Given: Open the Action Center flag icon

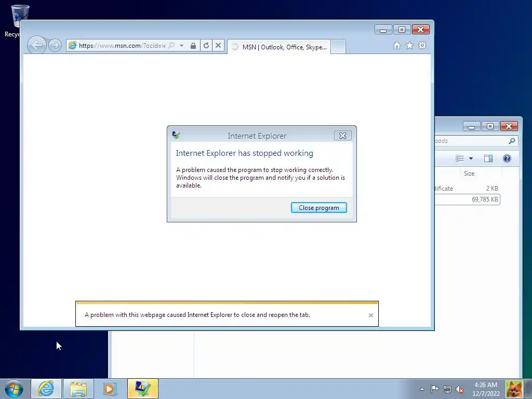Looking at the screenshot, I should point(435,389).
